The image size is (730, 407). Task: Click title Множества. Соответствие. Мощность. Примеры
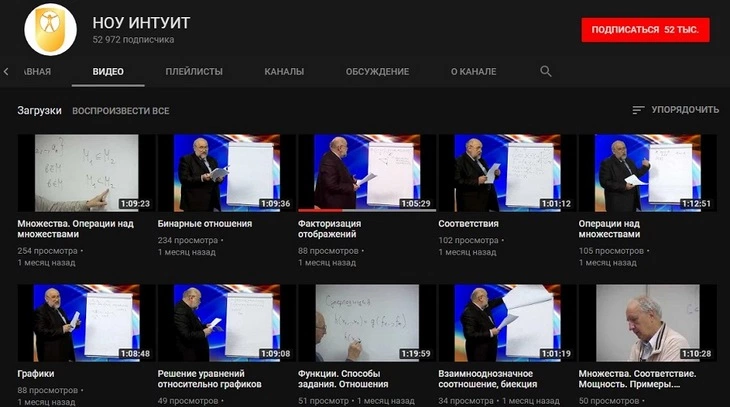(x=637, y=379)
